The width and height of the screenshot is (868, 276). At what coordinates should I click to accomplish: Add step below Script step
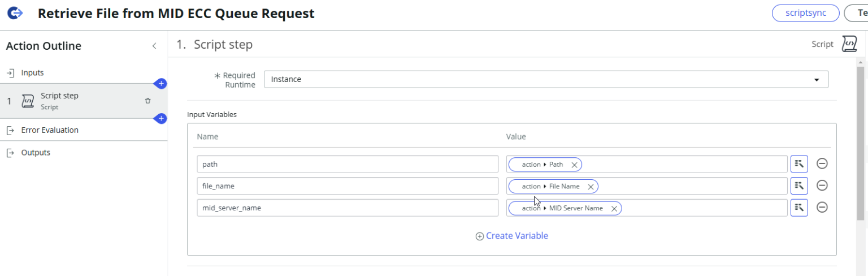coord(161,119)
